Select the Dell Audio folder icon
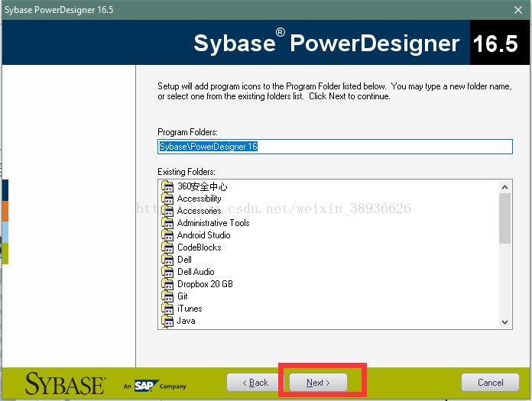 (x=167, y=272)
